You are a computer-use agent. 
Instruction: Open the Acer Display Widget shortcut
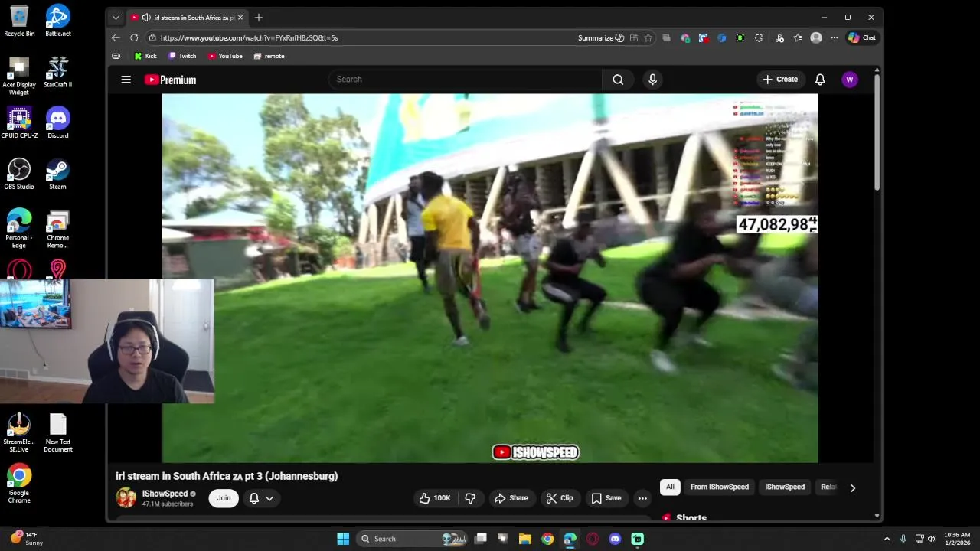coord(19,76)
